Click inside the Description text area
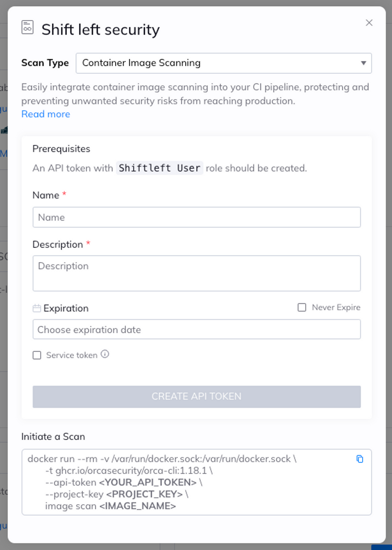The image size is (392, 550). [196, 272]
